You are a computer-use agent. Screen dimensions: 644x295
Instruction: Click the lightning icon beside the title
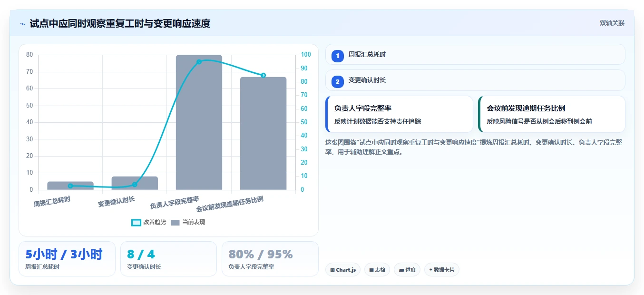pyautogui.click(x=22, y=23)
